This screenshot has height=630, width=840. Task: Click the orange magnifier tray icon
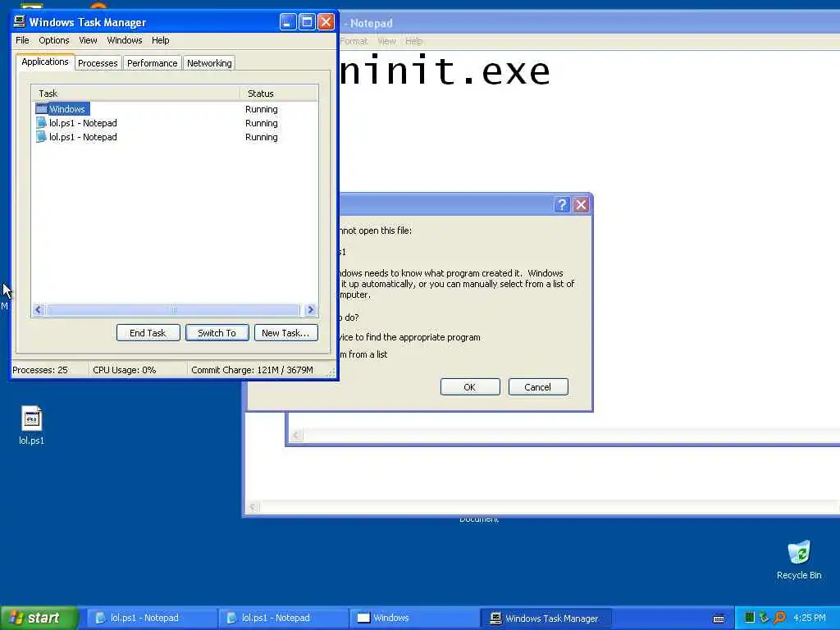[780, 618]
